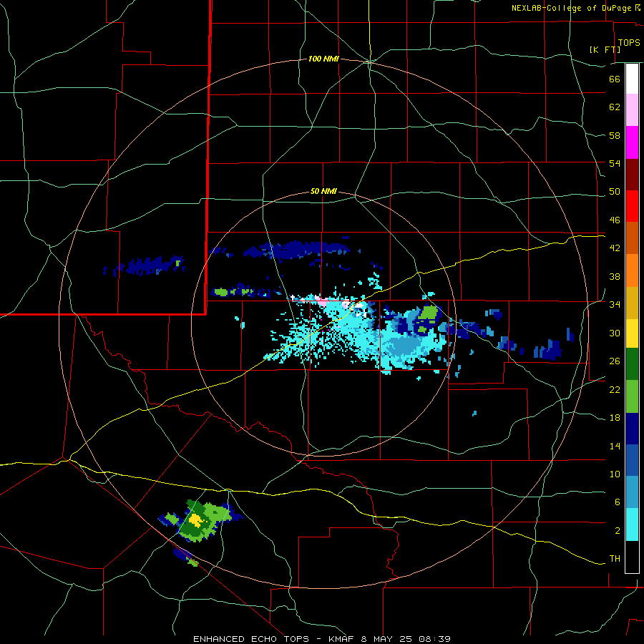Click the TH threshold label on the legend
Viewport: 644px width, 644px height.
coord(615,558)
